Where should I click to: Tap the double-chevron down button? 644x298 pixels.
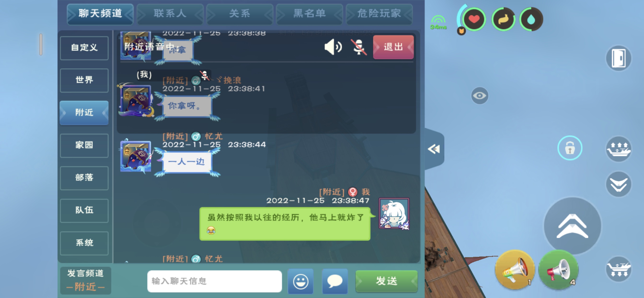619,184
